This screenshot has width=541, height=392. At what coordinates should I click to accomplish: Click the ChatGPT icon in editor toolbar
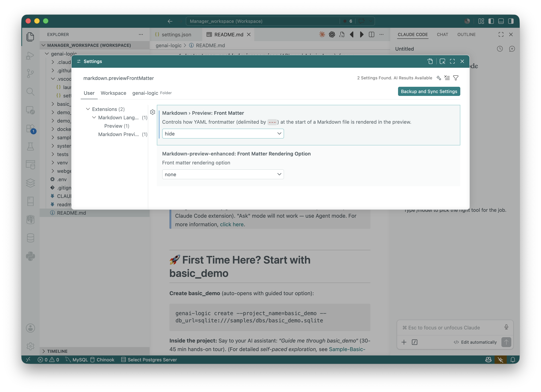coord(332,35)
